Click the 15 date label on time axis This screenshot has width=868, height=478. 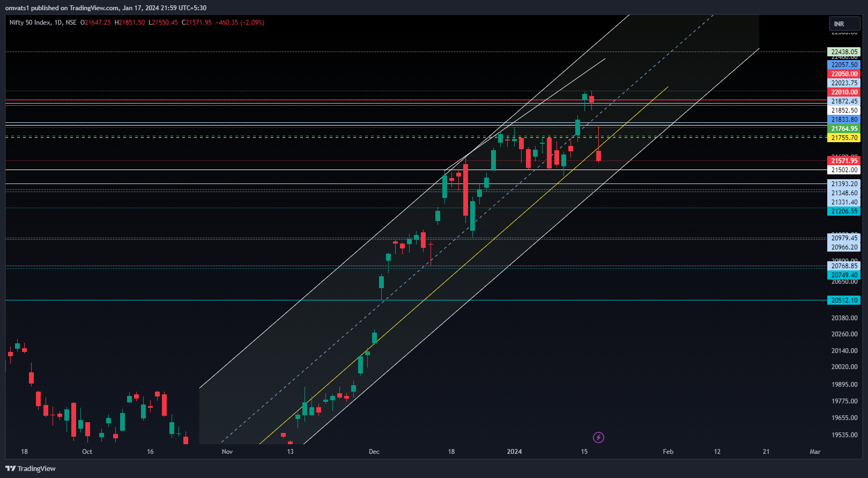click(x=584, y=452)
